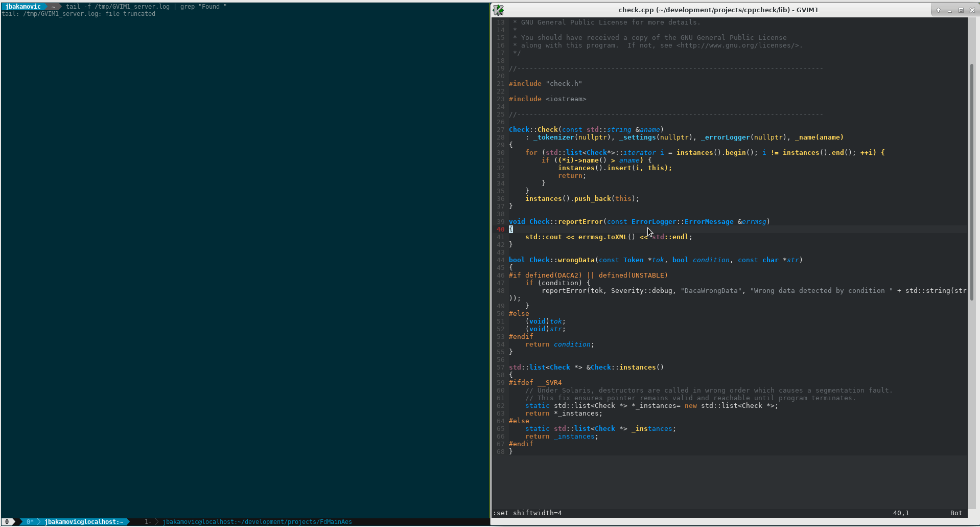
Task: Click the instances() call on line 36
Action: pos(543,198)
